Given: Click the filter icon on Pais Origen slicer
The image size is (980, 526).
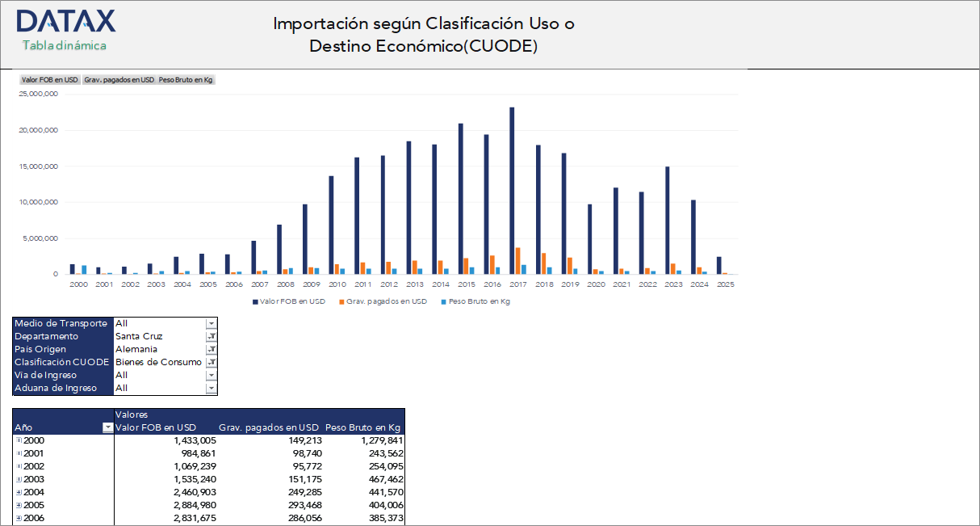Looking at the screenshot, I should 211,349.
